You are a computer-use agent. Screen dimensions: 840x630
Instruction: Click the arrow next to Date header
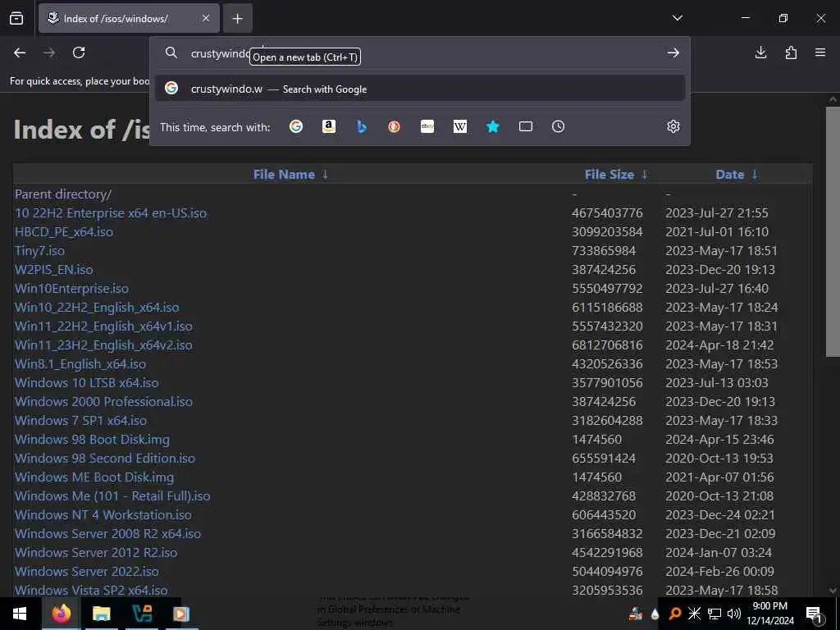click(755, 174)
